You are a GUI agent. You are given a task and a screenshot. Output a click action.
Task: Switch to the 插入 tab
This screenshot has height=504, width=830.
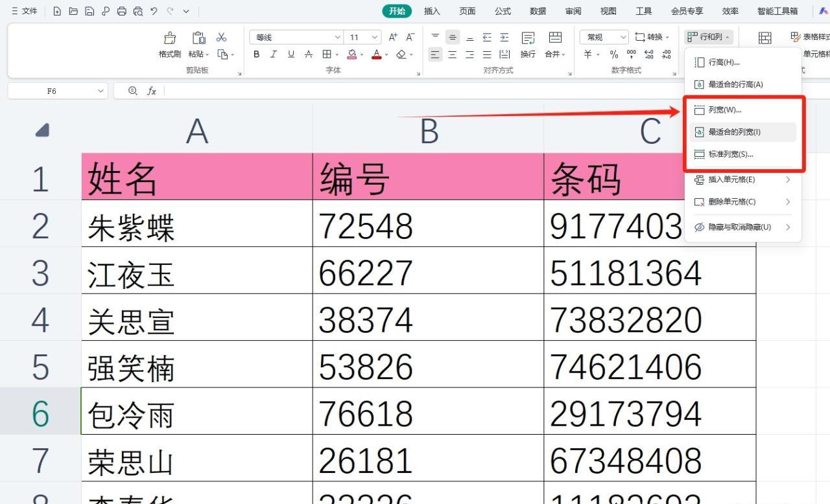click(x=432, y=11)
